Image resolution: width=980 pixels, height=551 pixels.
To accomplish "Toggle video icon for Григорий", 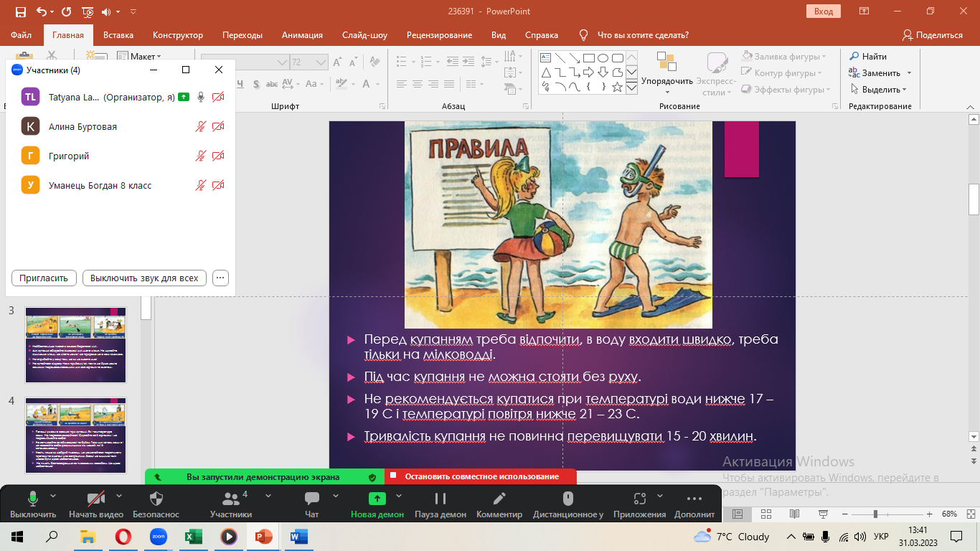I will (x=218, y=156).
